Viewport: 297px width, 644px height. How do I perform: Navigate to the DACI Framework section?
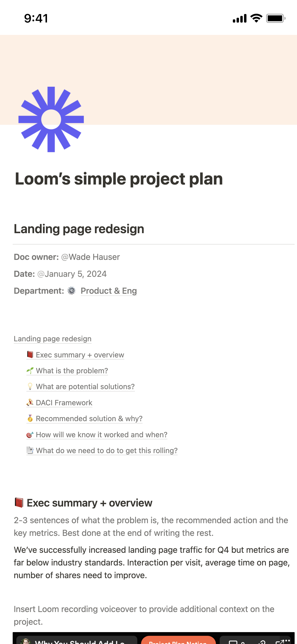click(64, 402)
